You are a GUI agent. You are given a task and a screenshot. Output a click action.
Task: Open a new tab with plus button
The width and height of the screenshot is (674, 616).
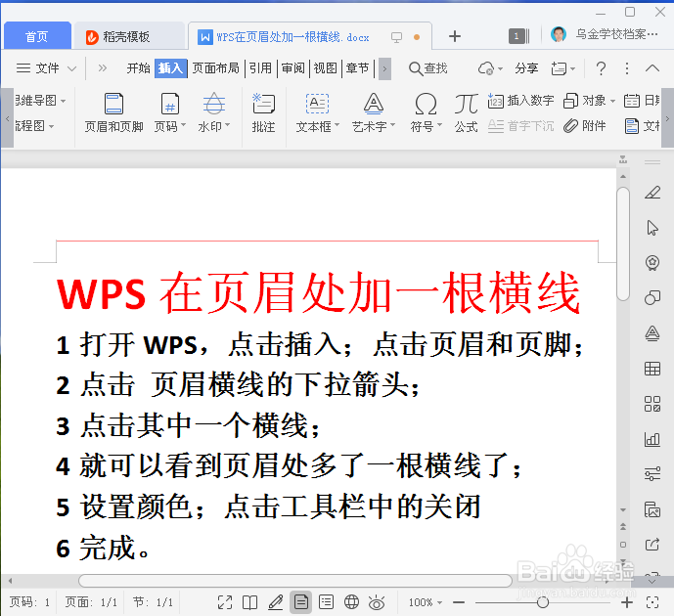click(454, 36)
